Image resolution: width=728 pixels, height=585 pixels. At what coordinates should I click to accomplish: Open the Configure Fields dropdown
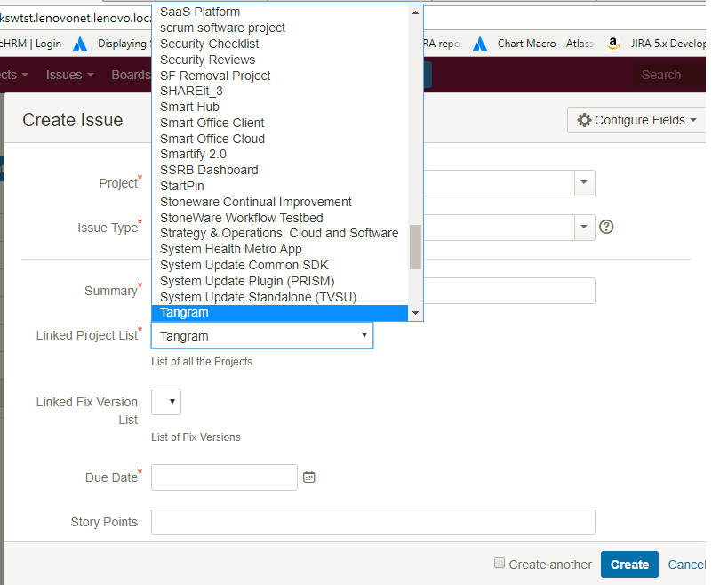(x=636, y=120)
